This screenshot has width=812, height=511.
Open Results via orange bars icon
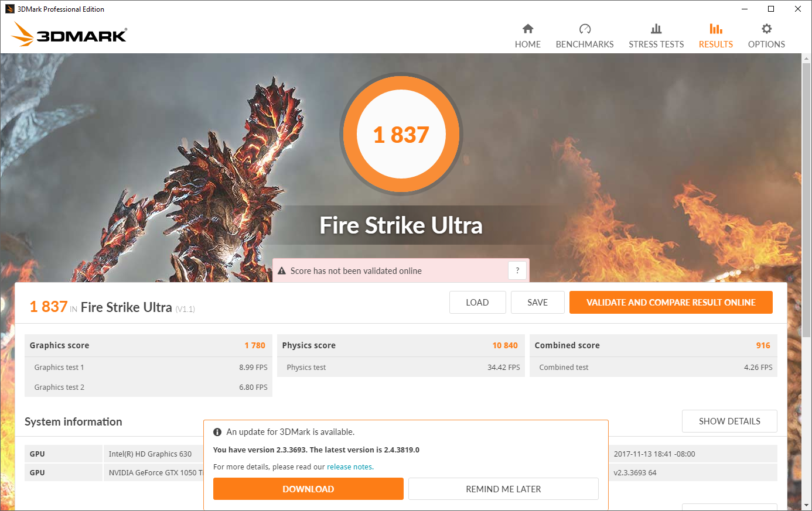[716, 29]
